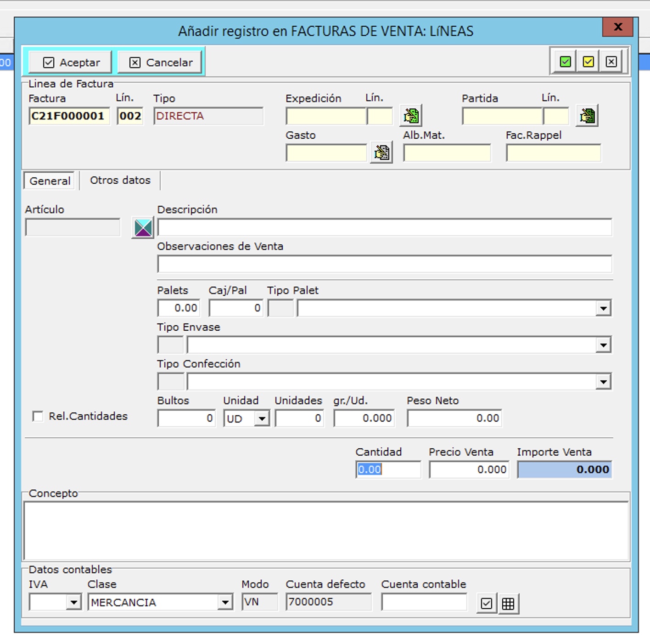
Task: Expand the Tipo Confección dropdown
Action: [603, 382]
